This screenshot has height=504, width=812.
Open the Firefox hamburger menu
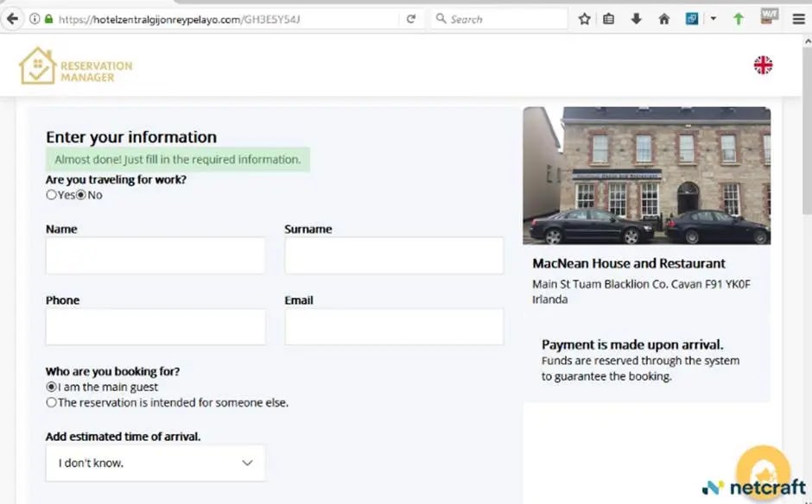pos(798,18)
